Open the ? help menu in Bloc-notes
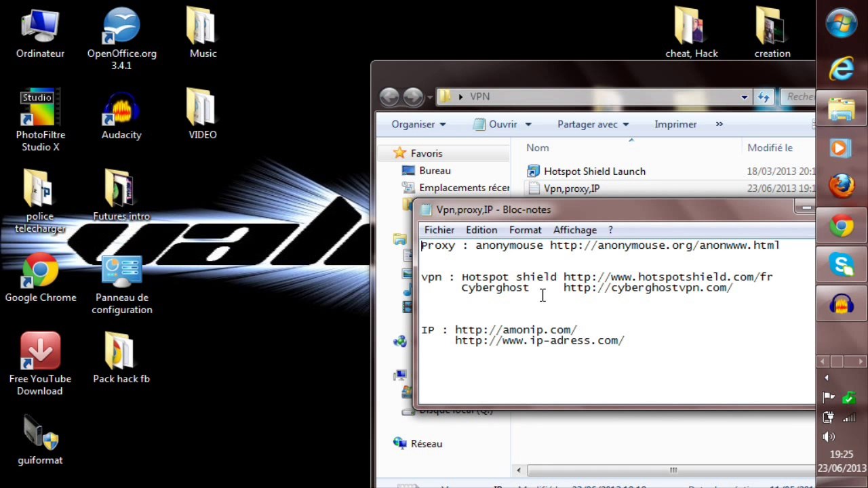 click(610, 230)
